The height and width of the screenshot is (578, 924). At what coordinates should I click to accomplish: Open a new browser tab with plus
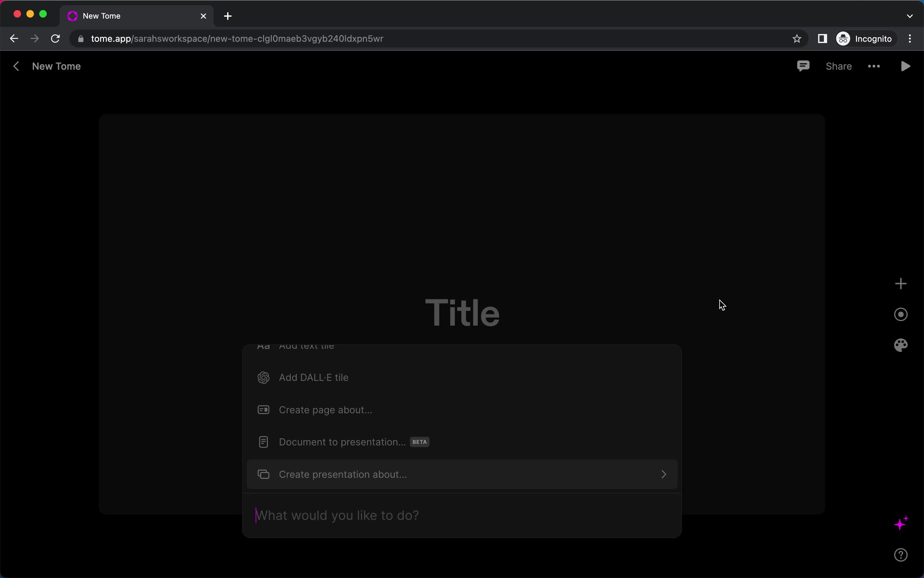[x=227, y=16]
